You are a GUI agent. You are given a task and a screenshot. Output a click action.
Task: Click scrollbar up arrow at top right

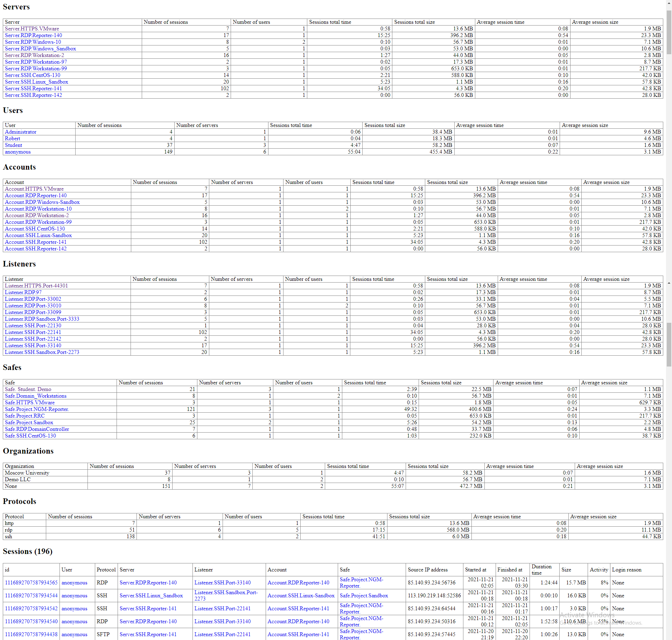(x=669, y=3)
